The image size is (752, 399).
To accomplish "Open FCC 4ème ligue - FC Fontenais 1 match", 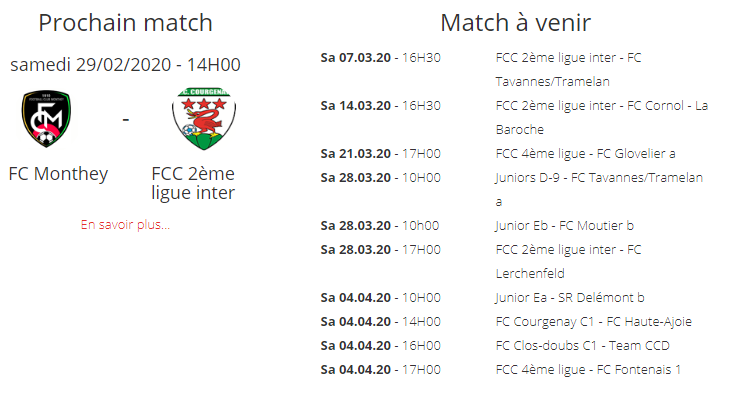I will click(x=588, y=369).
